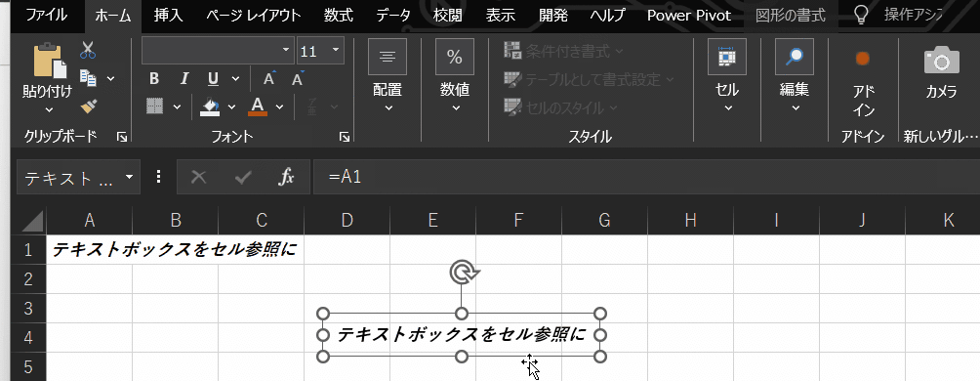Click Format as Table (テーブルとして書式設定)
Viewport: 980px width, 381px height.
(x=590, y=79)
